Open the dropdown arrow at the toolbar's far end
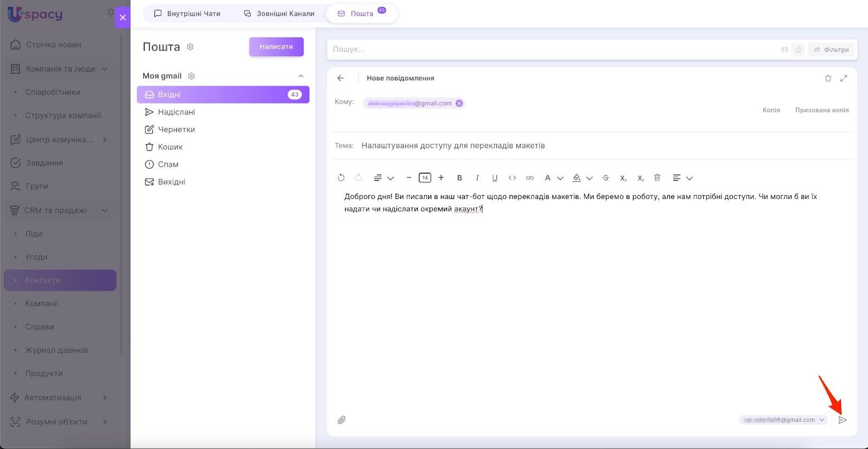Viewport: 868px width, 449px height. [690, 178]
